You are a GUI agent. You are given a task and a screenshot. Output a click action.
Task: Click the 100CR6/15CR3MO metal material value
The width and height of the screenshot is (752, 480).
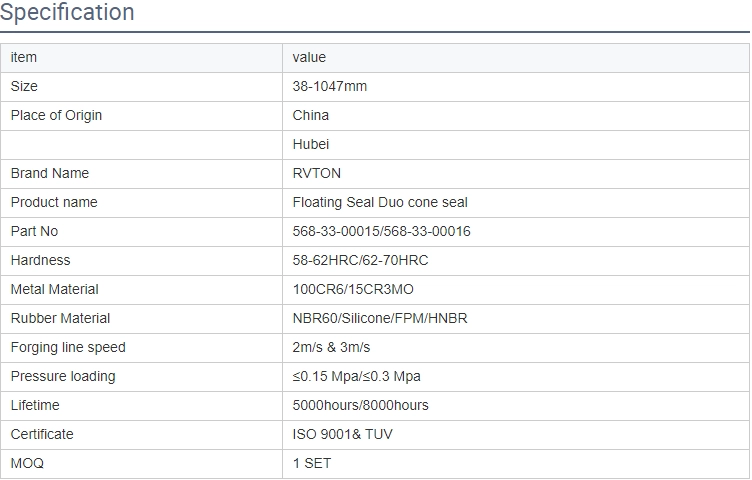(x=353, y=289)
